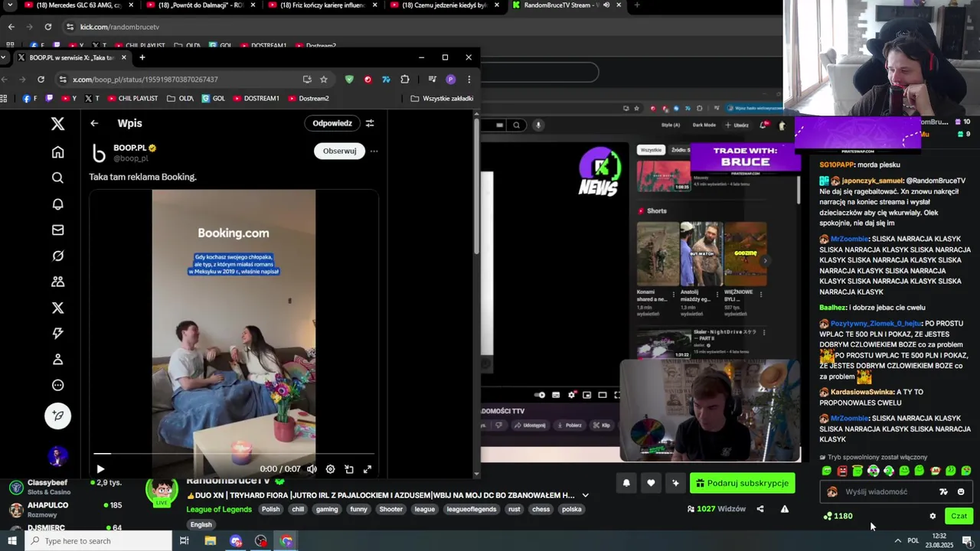
Task: Open X notifications bell in sidebar
Action: coord(57,204)
